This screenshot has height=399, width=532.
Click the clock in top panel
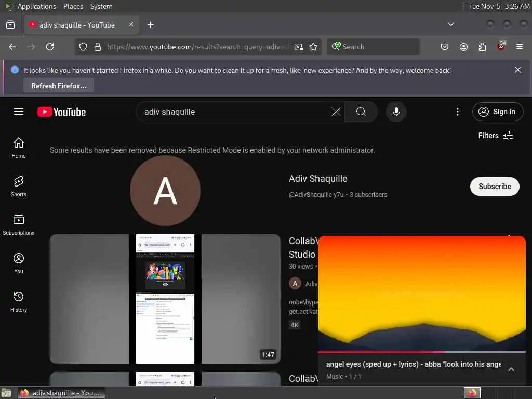pos(498,6)
